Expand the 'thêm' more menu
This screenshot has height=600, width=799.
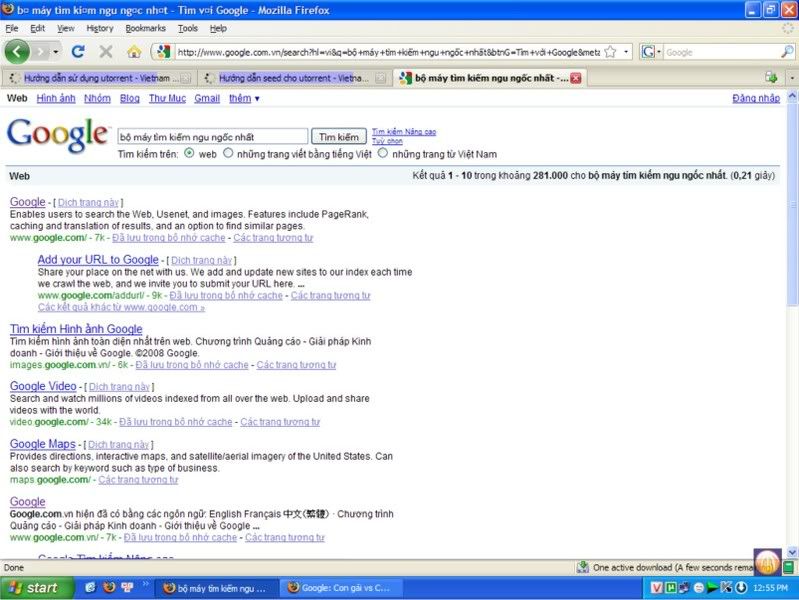tap(243, 99)
